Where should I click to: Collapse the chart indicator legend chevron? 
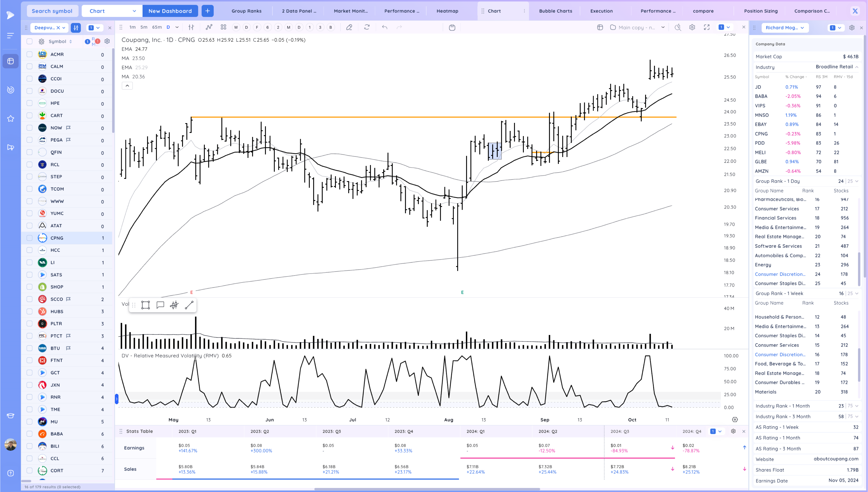(x=127, y=86)
